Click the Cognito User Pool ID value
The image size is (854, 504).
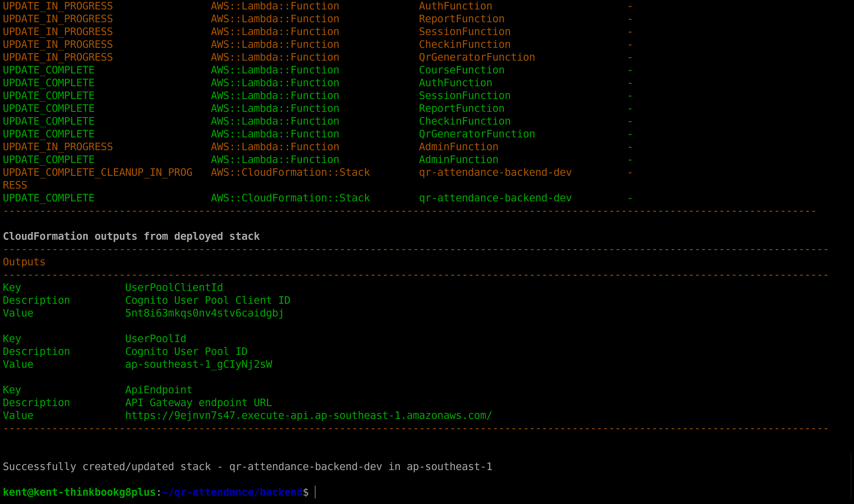pos(199,364)
